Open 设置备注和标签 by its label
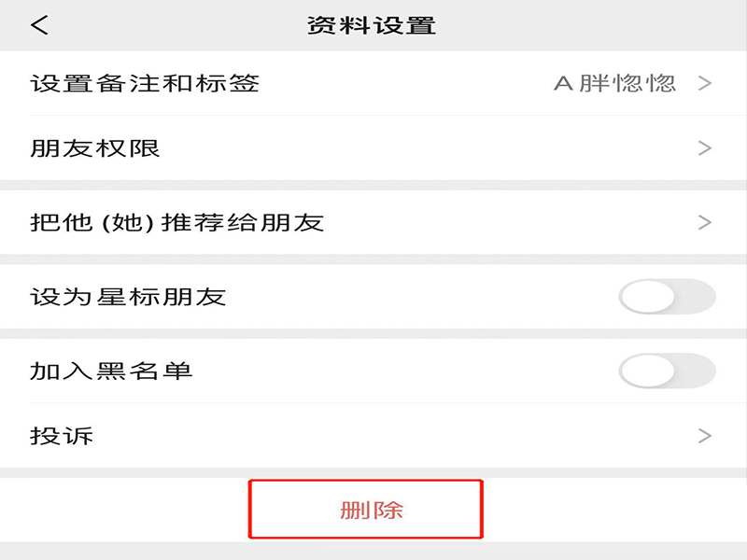747x560 pixels. coord(145,83)
